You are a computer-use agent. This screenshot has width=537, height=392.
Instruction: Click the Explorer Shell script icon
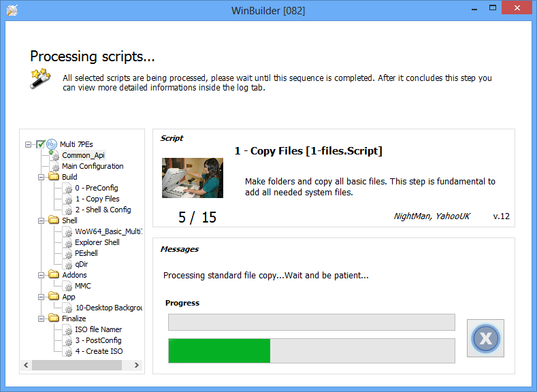pyautogui.click(x=67, y=243)
